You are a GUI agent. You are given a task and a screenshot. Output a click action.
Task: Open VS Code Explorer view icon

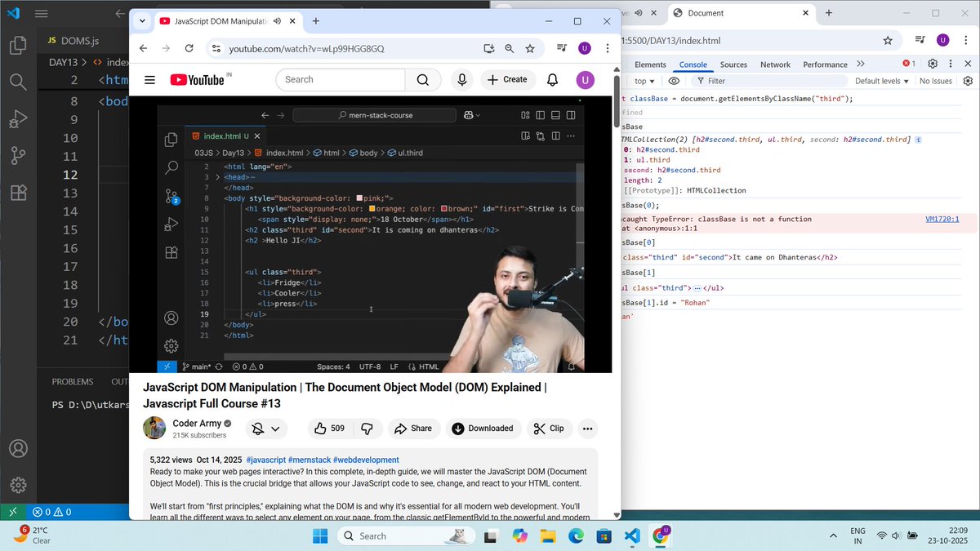(18, 46)
